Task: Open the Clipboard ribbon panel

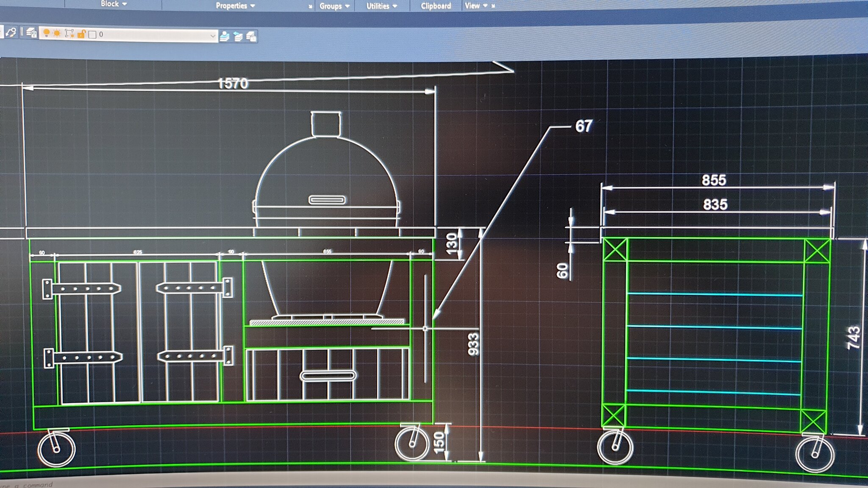Action: pyautogui.click(x=436, y=6)
